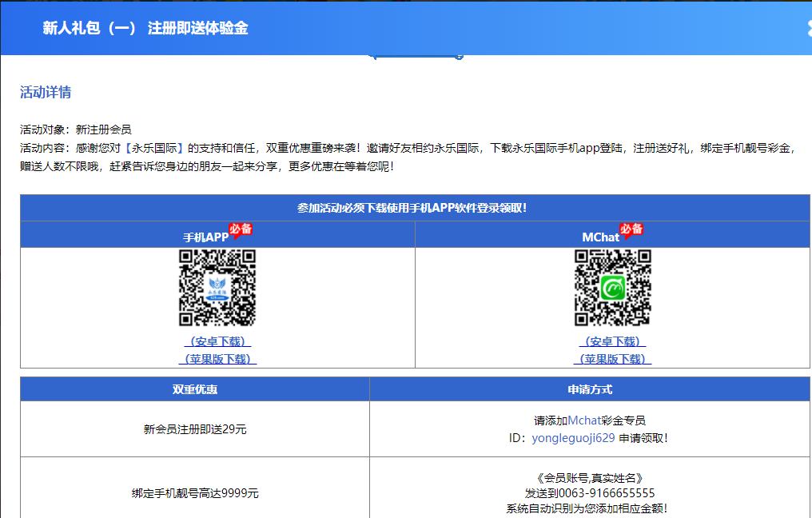The width and height of the screenshot is (812, 518).
Task: Click the 双重优惠 table header
Action: [x=195, y=389]
